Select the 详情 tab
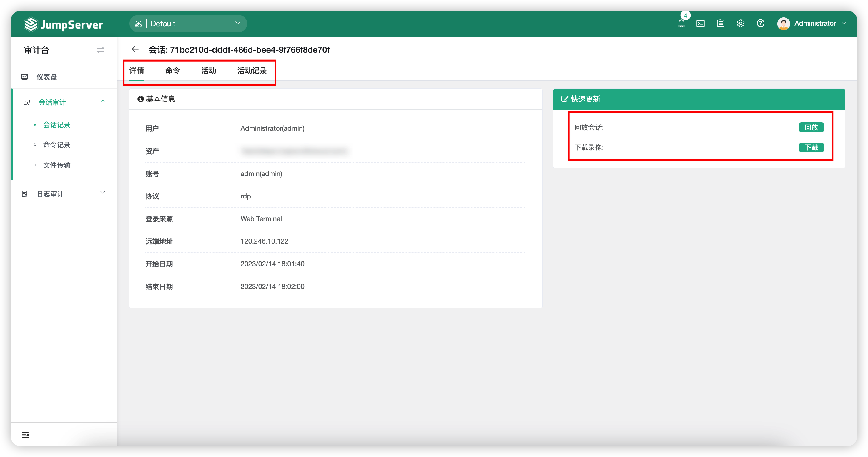 point(137,71)
